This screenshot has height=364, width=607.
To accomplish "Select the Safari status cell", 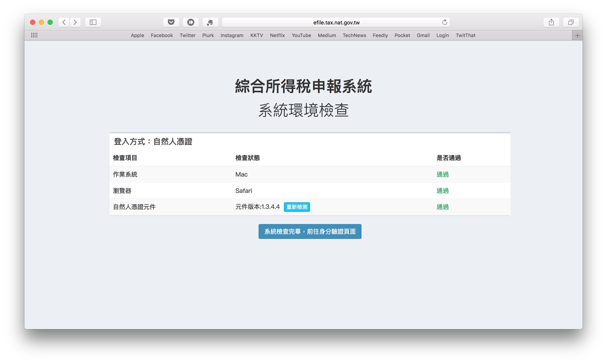I will 244,191.
